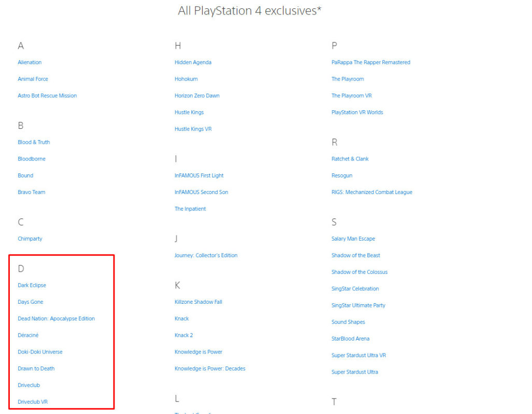Open Dead Nation: Apocalypse Edition link

coord(56,318)
